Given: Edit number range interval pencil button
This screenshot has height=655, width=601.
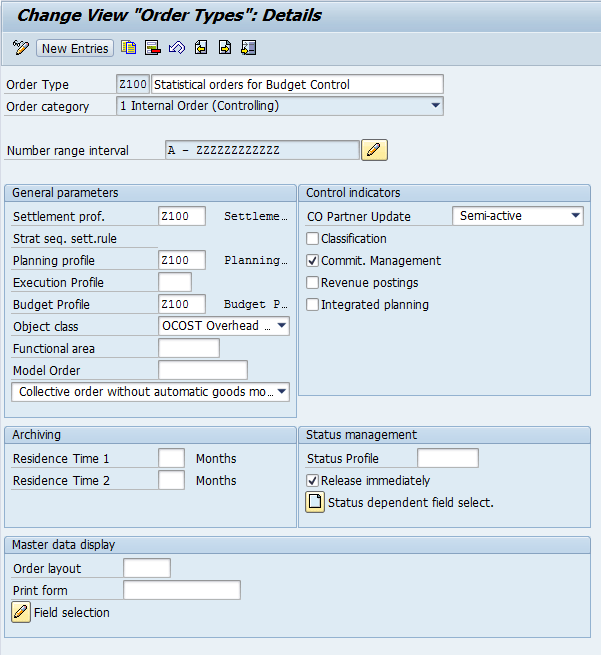Looking at the screenshot, I should click(x=374, y=150).
